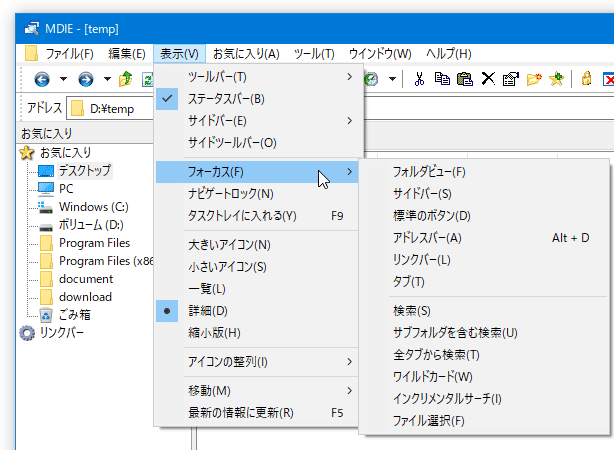Select the download folder in favorites tree
Screen dimensions: 614x450
[85, 297]
